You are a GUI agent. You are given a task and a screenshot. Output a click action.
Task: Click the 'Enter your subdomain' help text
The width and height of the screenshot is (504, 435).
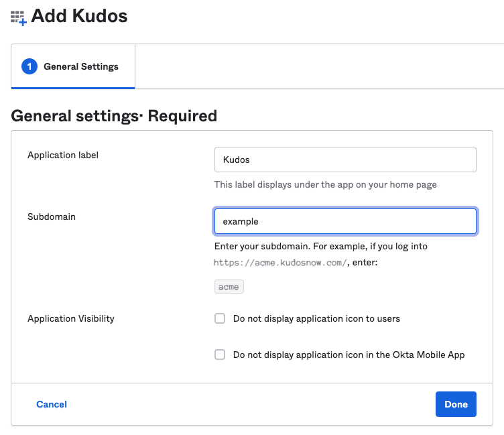click(321, 246)
